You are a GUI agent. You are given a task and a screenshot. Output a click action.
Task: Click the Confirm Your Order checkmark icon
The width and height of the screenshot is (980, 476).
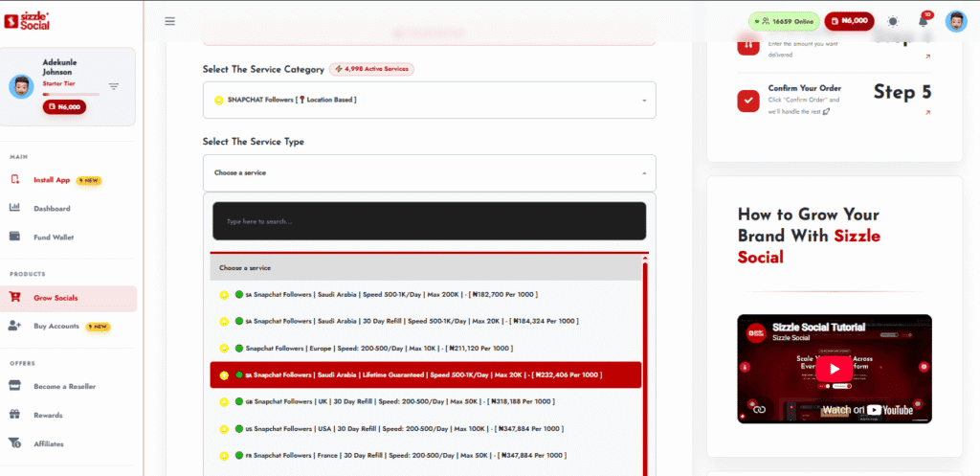click(x=748, y=101)
